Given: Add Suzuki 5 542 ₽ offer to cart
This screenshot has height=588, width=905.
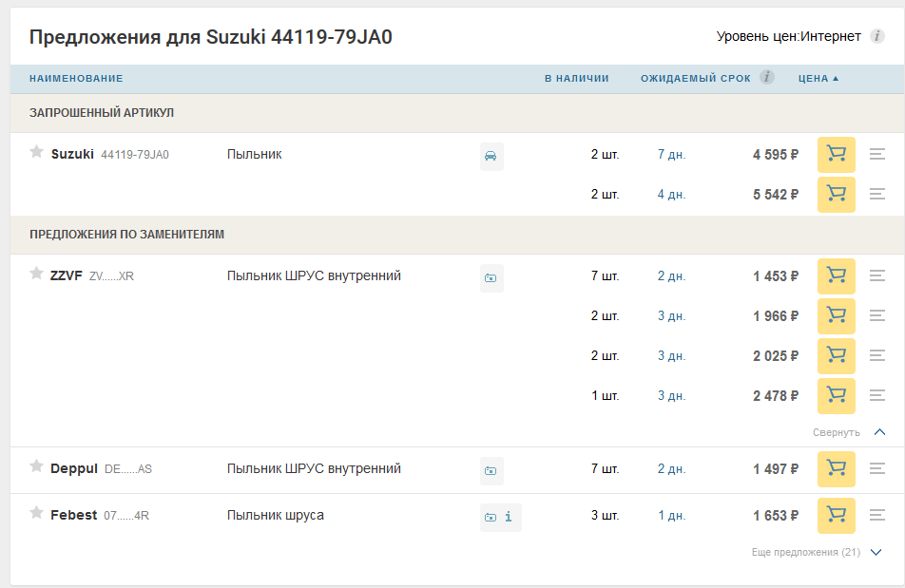Looking at the screenshot, I should pos(836,195).
